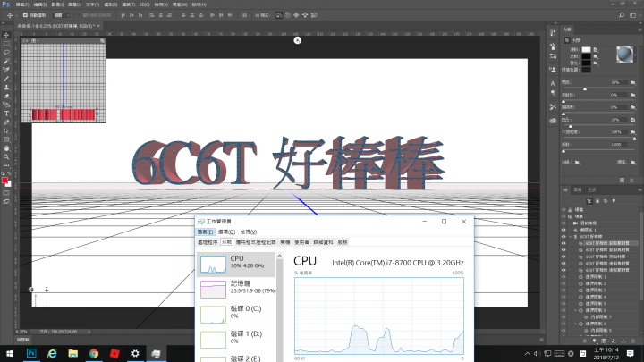Select the Lasso tool
644x362 pixels.
click(6, 52)
